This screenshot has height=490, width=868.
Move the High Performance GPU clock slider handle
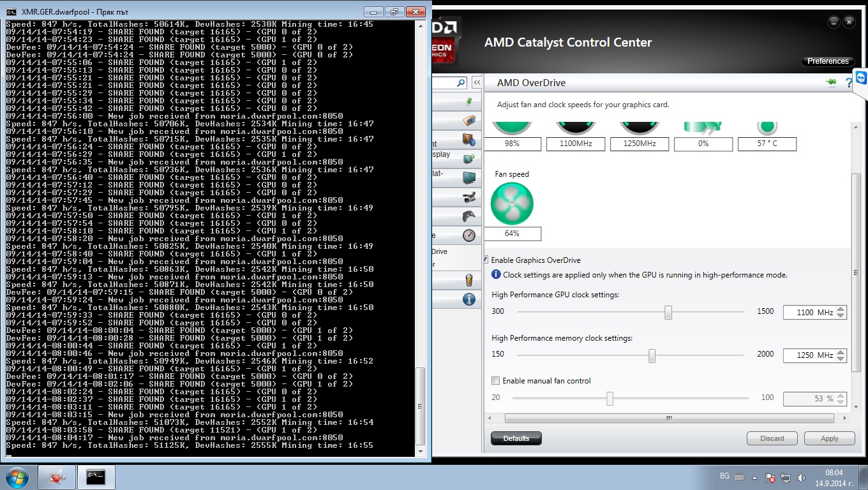[x=668, y=312]
